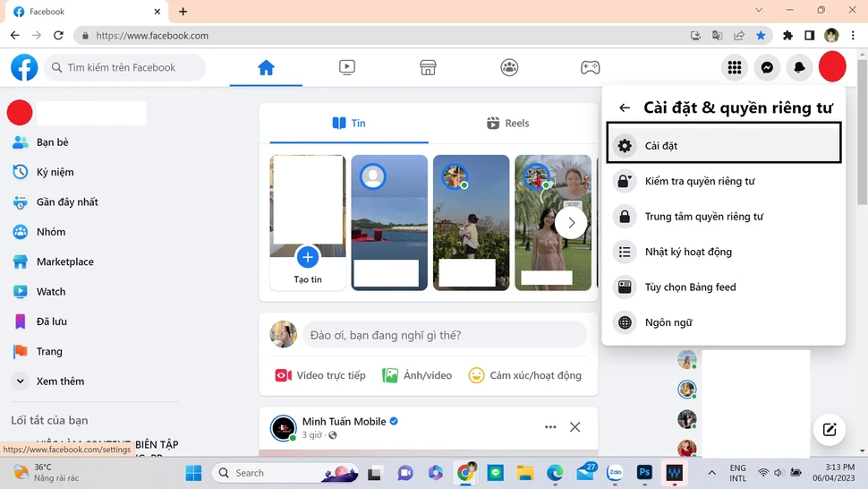868x489 pixels.
Task: Open the Messenger chat icon
Action: (767, 67)
